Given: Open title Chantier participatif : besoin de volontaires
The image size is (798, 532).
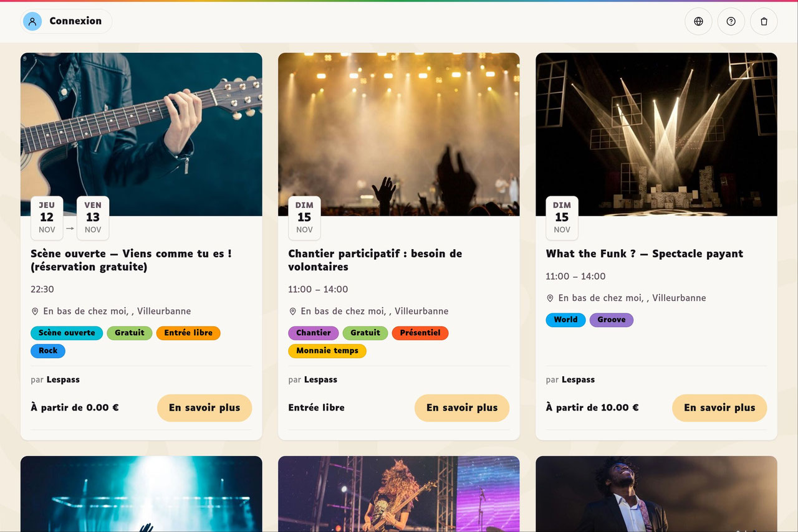Looking at the screenshot, I should (375, 260).
